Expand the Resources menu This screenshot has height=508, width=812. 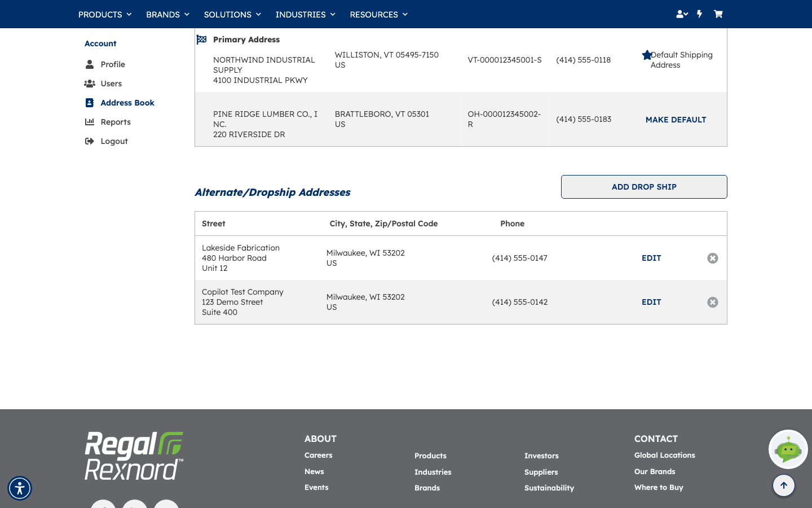click(x=378, y=14)
